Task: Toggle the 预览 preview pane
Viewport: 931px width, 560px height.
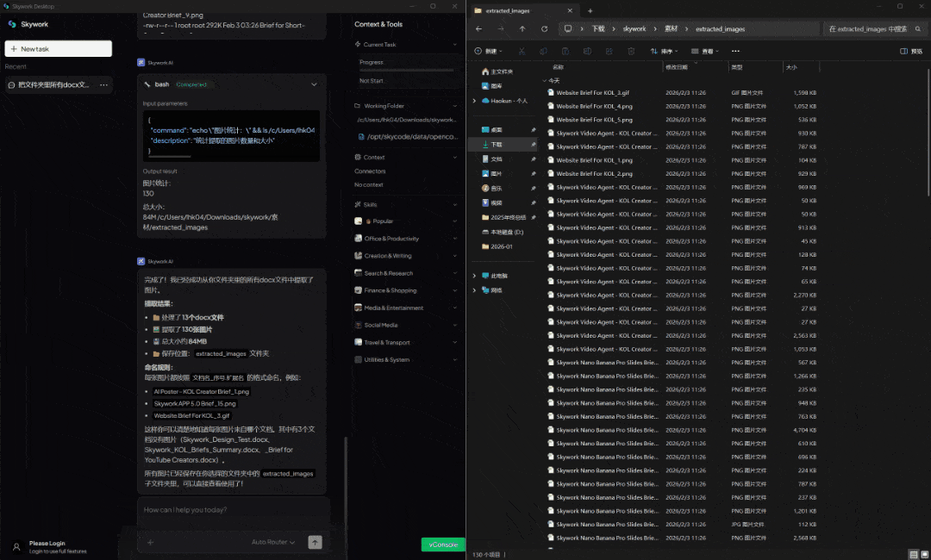Action: pos(910,51)
